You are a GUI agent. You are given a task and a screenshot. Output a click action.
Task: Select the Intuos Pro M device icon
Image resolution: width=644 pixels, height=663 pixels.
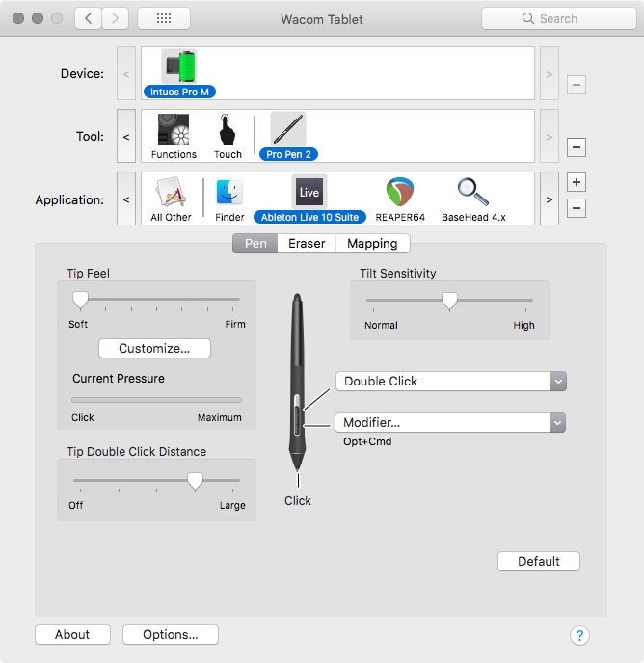click(x=179, y=66)
